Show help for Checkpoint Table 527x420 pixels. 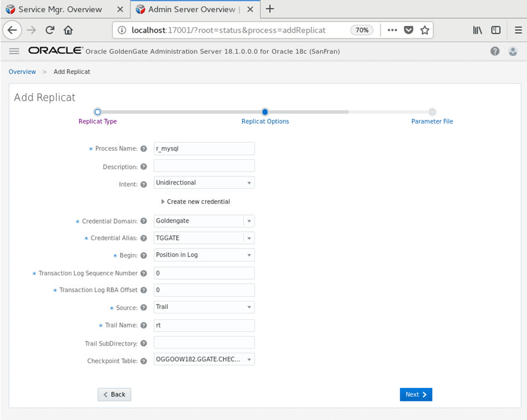point(143,361)
